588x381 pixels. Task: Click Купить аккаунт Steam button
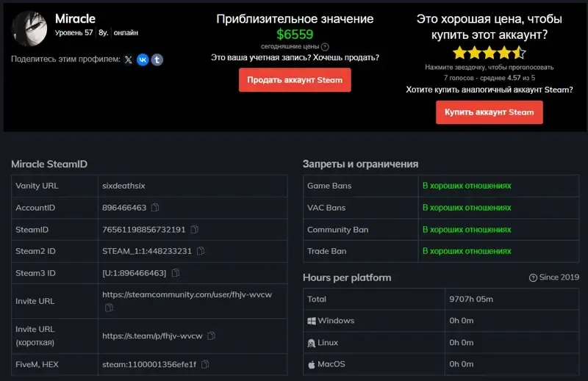pyautogui.click(x=489, y=112)
